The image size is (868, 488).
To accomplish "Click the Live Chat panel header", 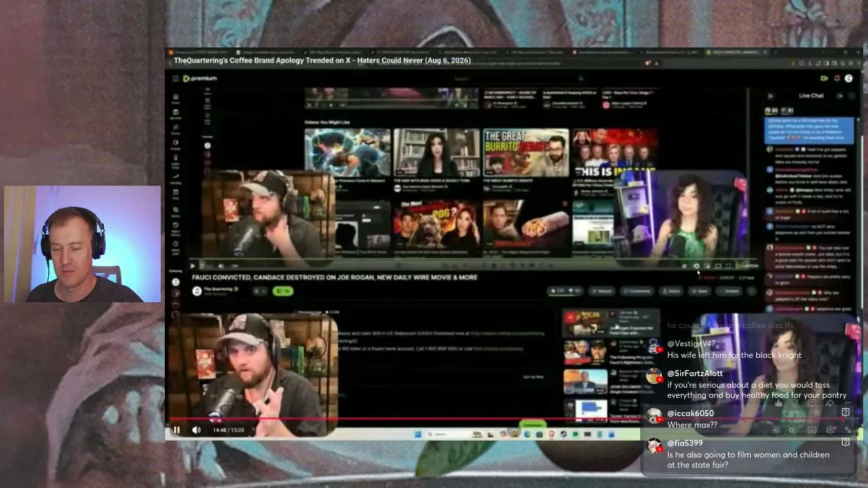I will (x=811, y=96).
